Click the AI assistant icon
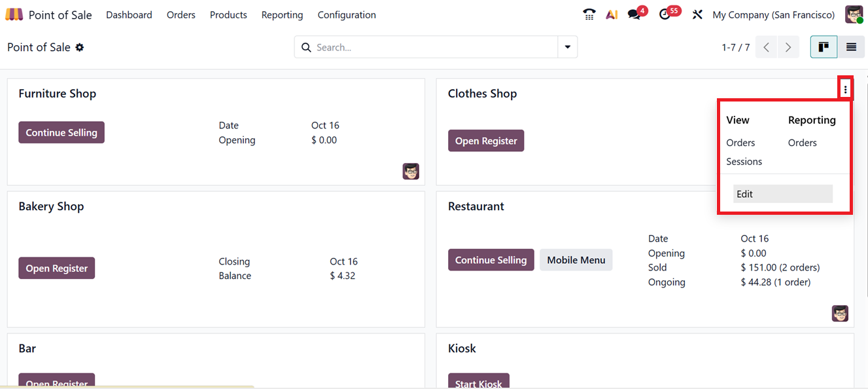Viewport: 868px width, 389px height. (612, 14)
